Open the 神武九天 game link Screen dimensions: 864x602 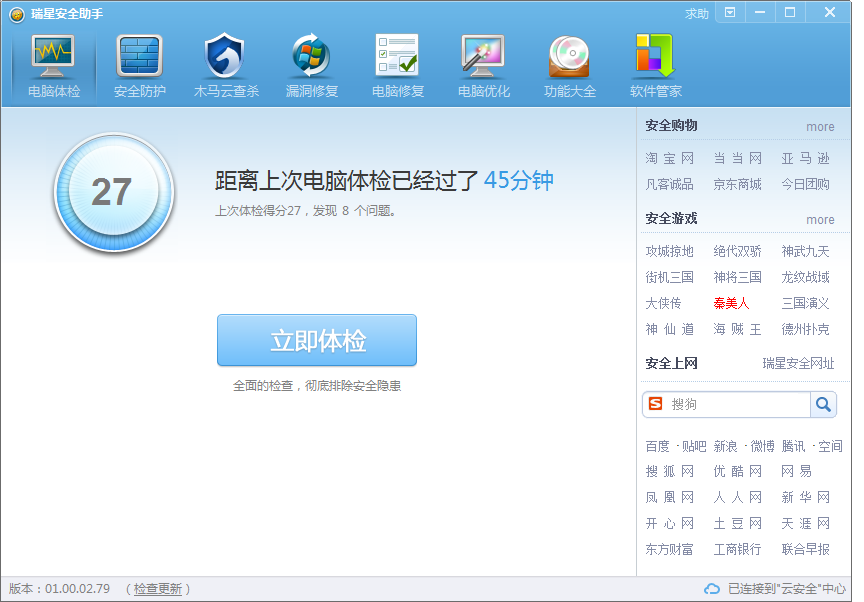[805, 252]
